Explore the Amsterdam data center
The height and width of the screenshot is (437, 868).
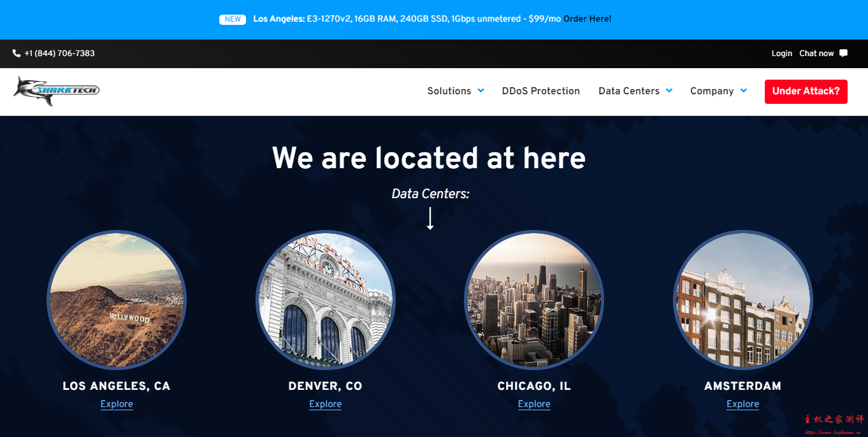point(742,404)
